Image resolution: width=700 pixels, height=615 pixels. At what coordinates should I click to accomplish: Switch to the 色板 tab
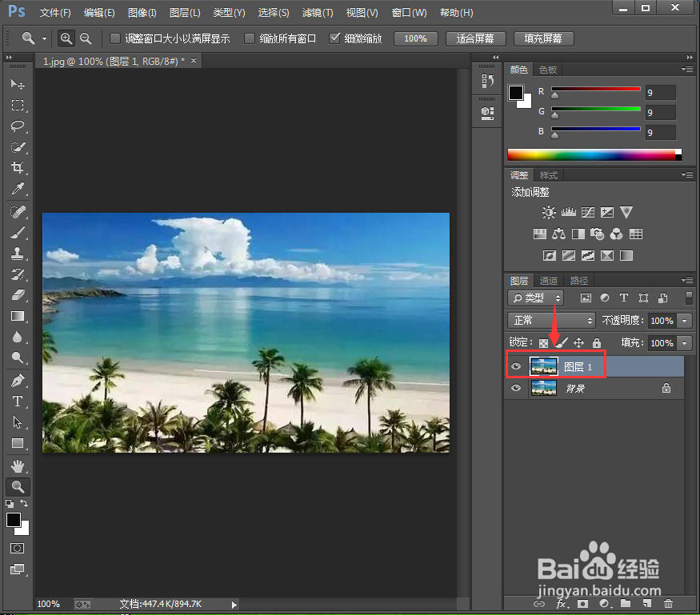pyautogui.click(x=548, y=69)
